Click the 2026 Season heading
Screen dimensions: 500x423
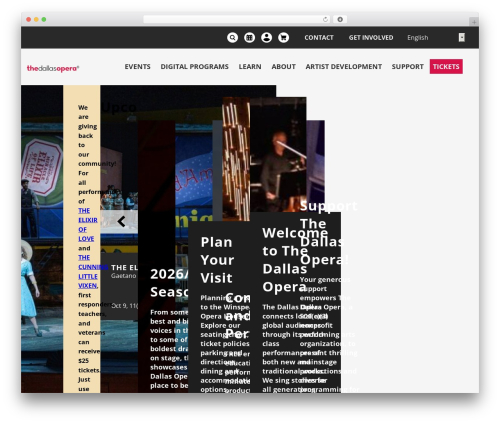click(169, 283)
